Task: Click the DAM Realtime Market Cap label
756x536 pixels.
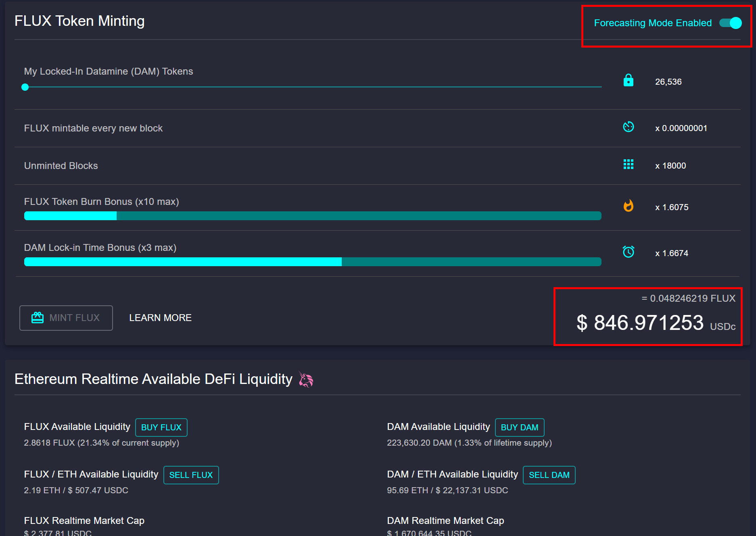Action: 445,521
